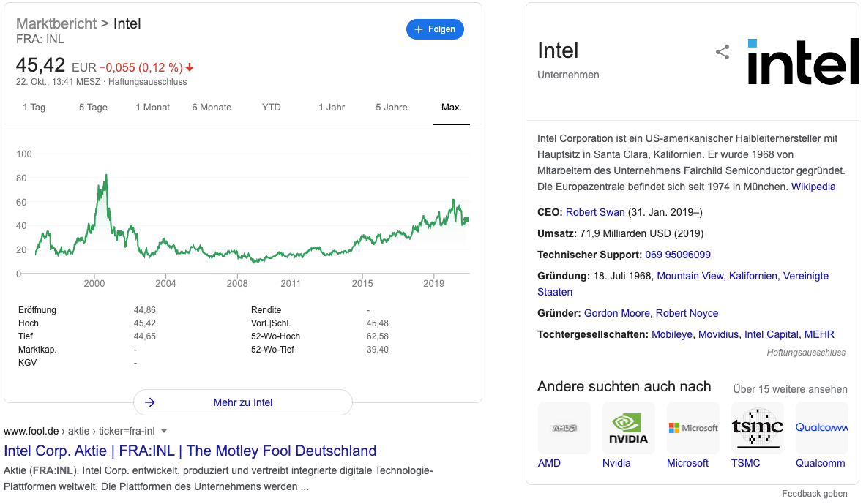Viewport: 866px width, 504px height.
Task: Click the 'Mehr zu Intel' button
Action: [242, 402]
